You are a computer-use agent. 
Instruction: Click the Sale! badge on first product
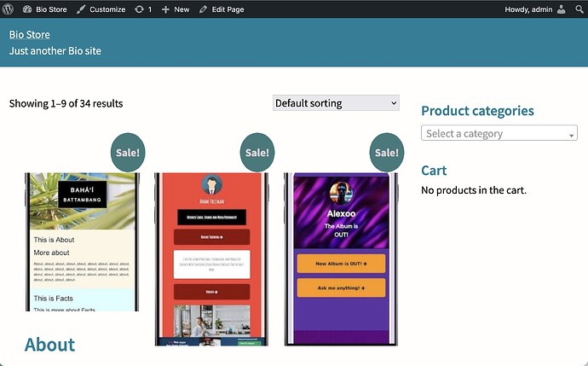point(128,153)
